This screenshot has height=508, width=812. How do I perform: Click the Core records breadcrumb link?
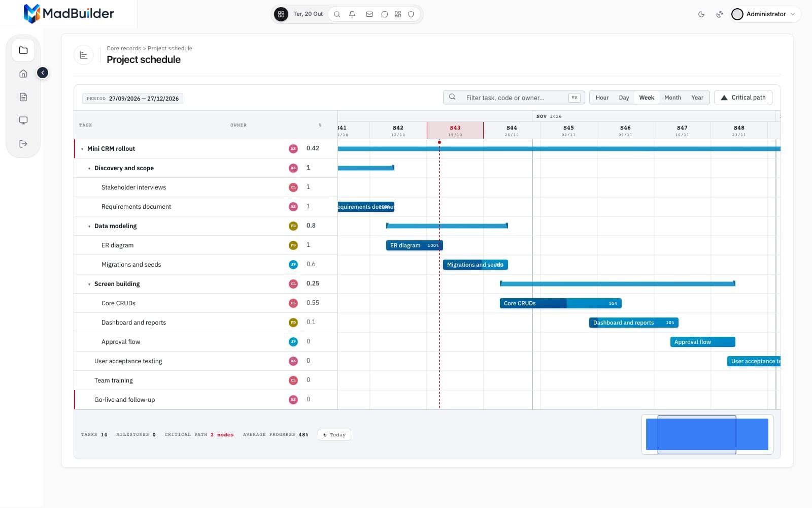pos(124,48)
